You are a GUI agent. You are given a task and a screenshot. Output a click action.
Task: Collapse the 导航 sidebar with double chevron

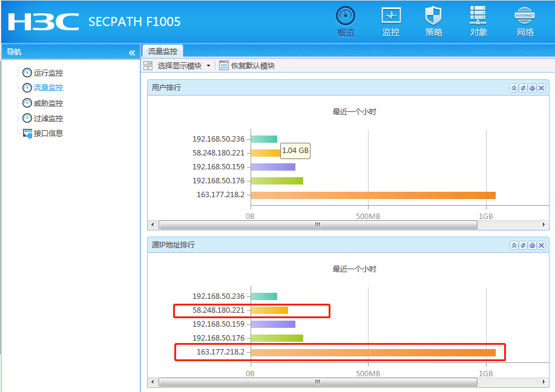(x=132, y=53)
